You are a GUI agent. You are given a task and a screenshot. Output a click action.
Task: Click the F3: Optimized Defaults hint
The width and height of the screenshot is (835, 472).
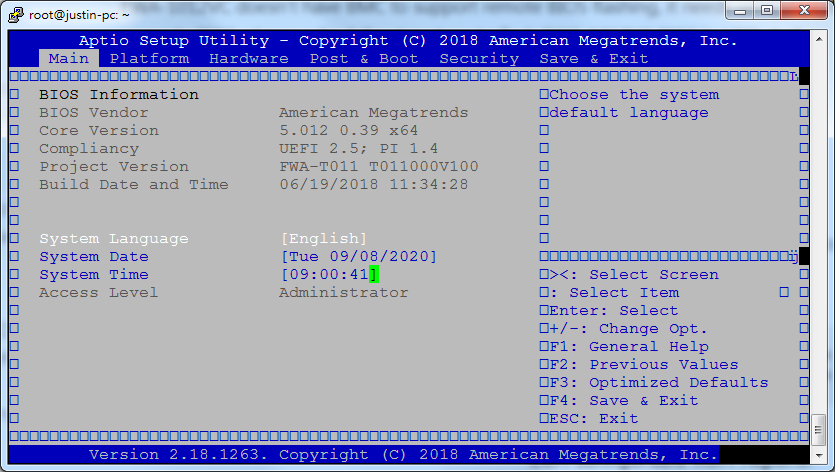coord(659,383)
